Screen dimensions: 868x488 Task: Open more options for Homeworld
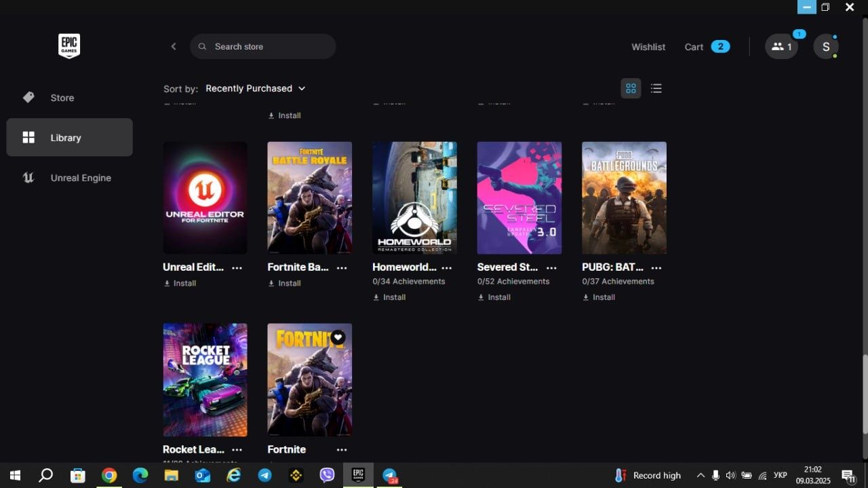[x=446, y=268]
